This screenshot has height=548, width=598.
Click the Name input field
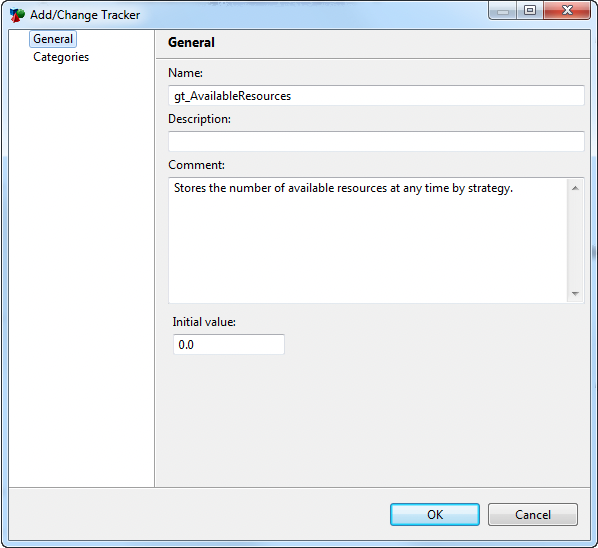376,96
